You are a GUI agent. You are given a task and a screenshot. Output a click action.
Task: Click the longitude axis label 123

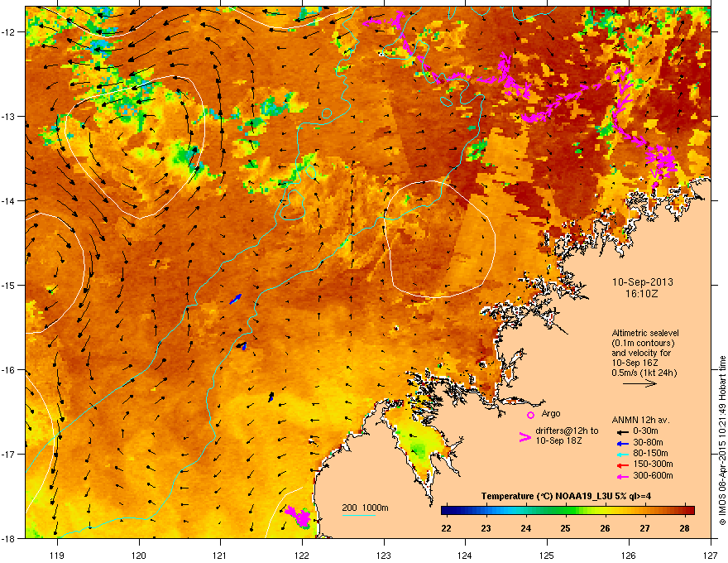coord(384,555)
